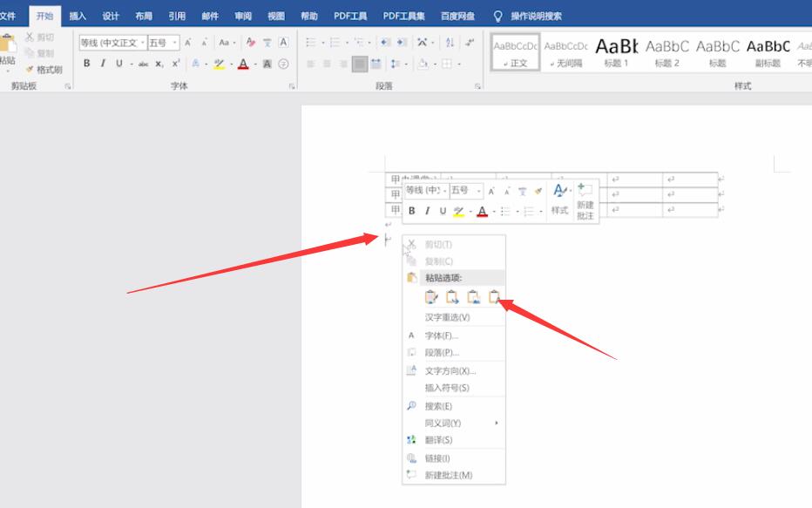Switch to the 设计 ribbon tab
This screenshot has width=812, height=508.
tap(111, 16)
